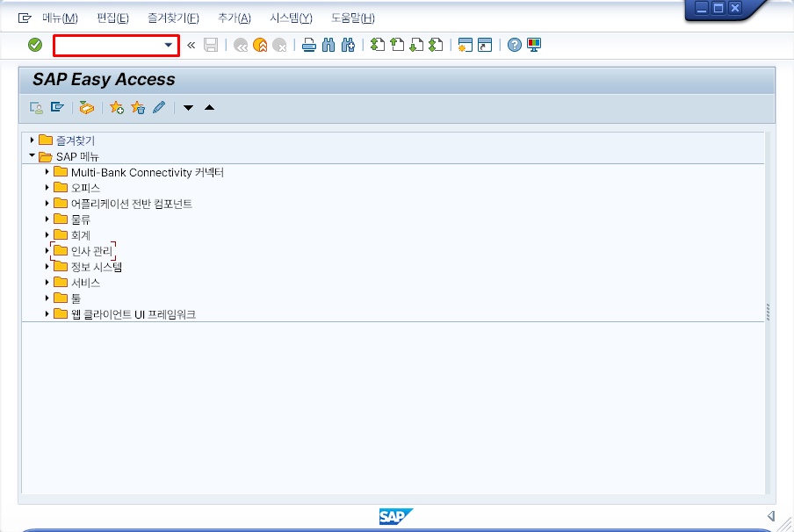Select the '물류' label in the tree
Screen dimensions: 794x532
click(81, 219)
